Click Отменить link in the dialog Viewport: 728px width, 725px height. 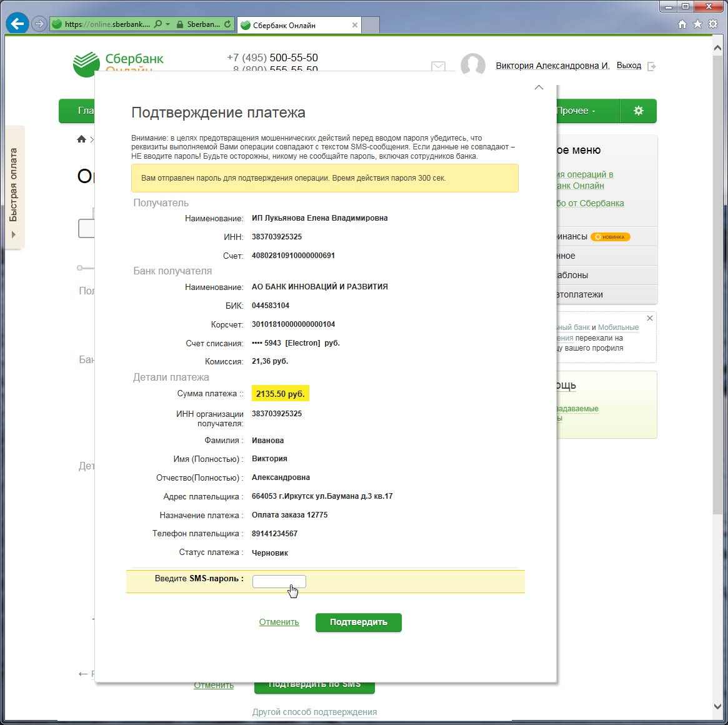click(279, 622)
